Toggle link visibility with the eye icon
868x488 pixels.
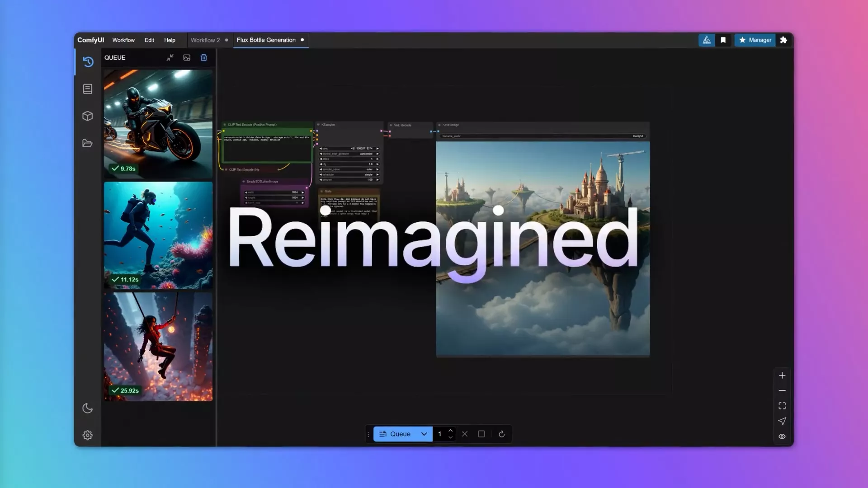click(782, 436)
